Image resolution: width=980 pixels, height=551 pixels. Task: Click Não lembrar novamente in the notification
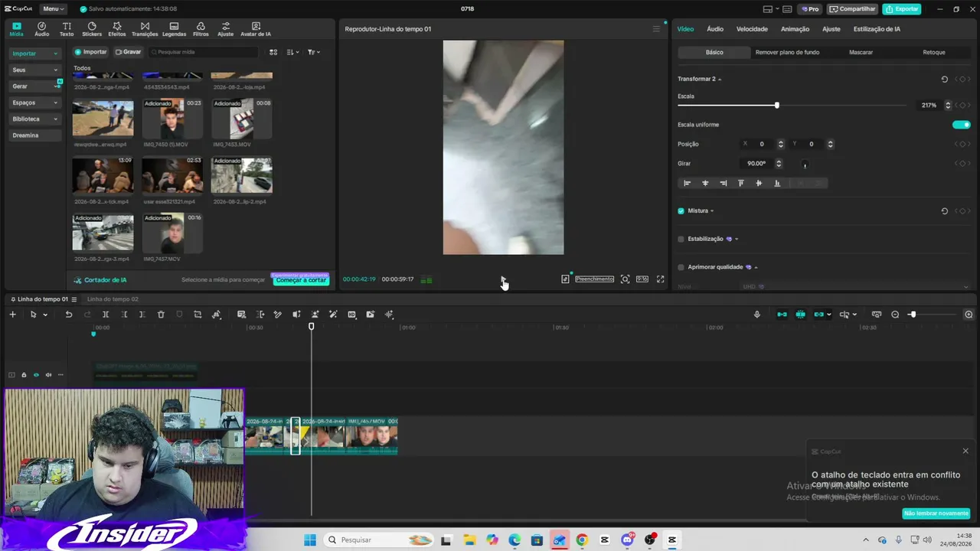point(936,514)
